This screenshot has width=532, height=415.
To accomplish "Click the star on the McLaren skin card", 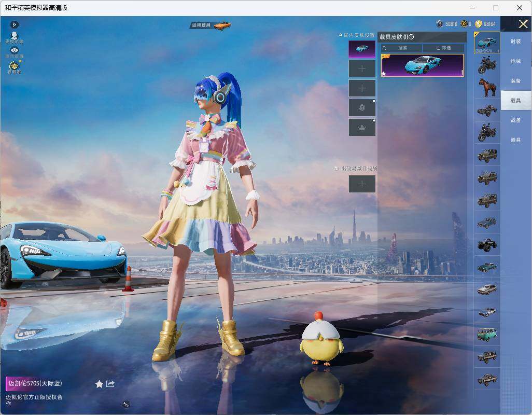I will pos(384,73).
